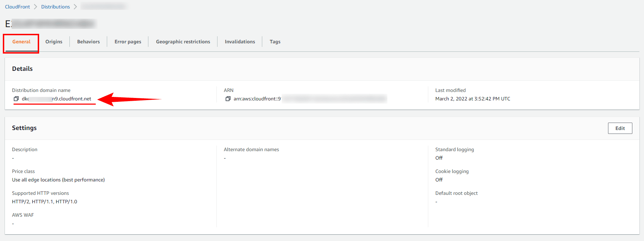This screenshot has height=241, width=644.
Task: Click the 'Use all edge locations' price class value
Action: click(x=59, y=180)
